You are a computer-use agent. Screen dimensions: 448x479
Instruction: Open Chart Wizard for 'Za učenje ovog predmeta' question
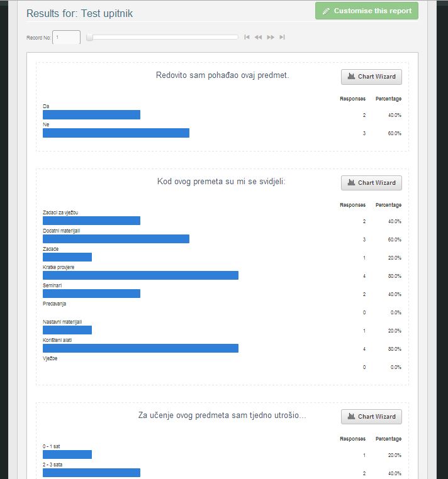[371, 417]
